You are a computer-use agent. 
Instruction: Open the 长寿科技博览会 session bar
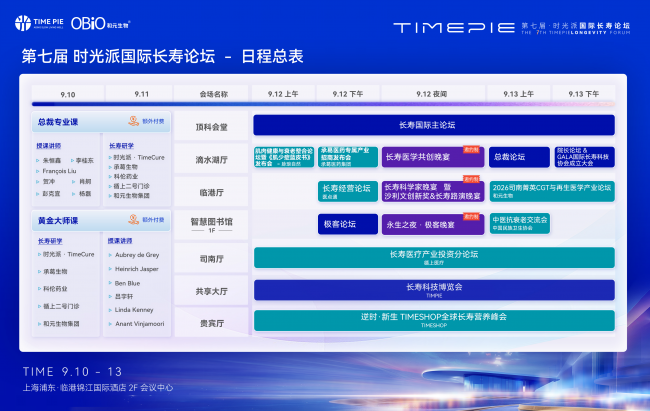434,290
